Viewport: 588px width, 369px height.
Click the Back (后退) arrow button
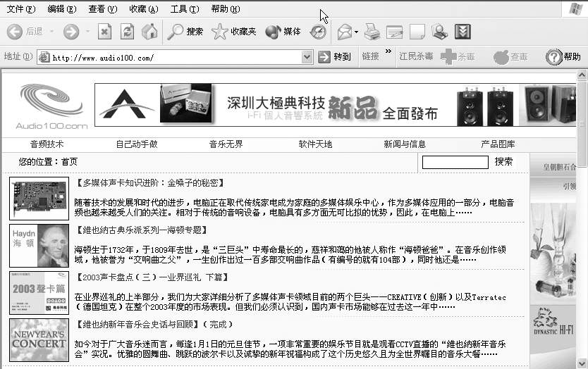[25, 32]
